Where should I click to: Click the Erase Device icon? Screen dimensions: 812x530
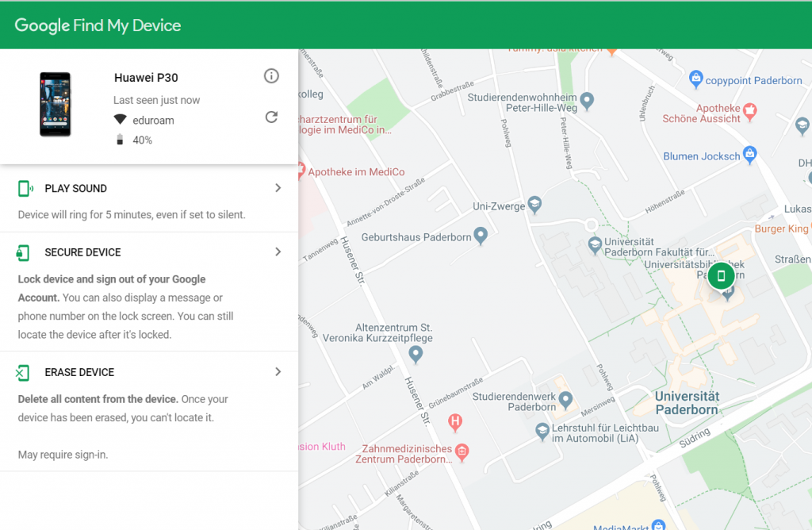[23, 372]
